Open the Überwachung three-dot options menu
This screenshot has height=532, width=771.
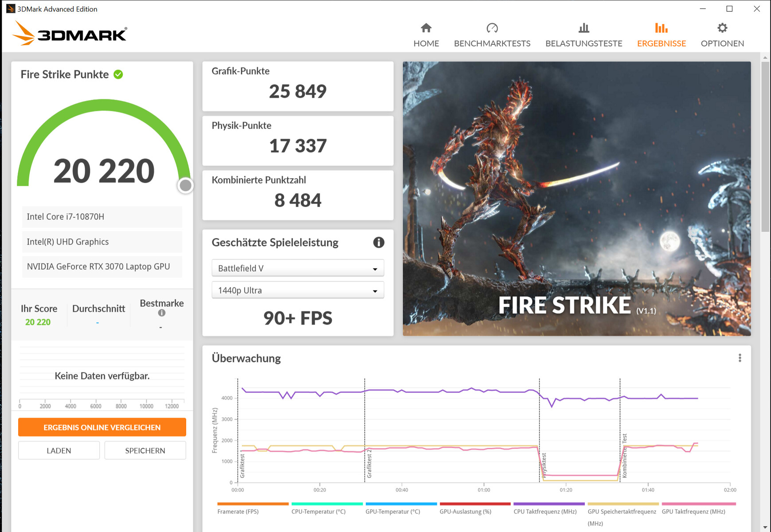[x=740, y=358]
